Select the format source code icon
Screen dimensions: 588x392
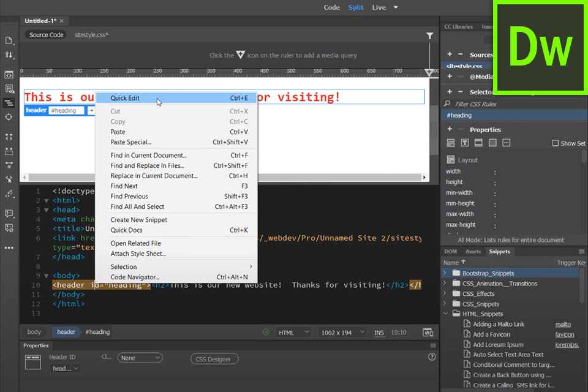point(9,103)
